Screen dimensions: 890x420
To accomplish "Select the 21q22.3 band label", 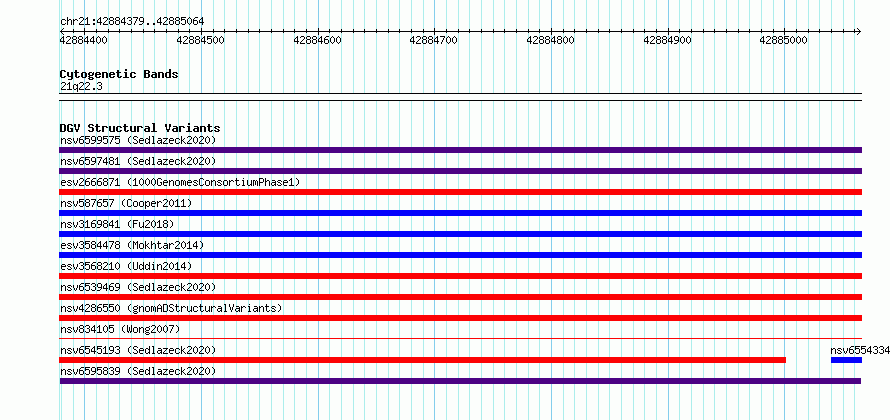I will (x=81, y=87).
